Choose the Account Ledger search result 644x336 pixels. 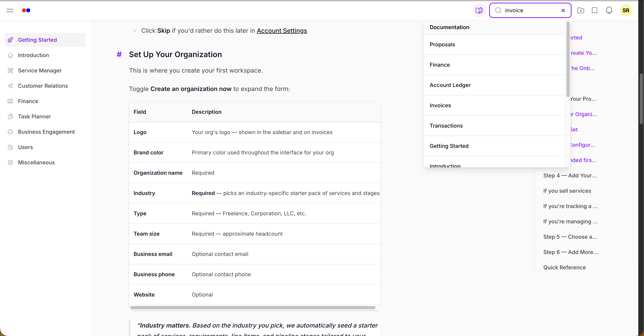click(494, 85)
